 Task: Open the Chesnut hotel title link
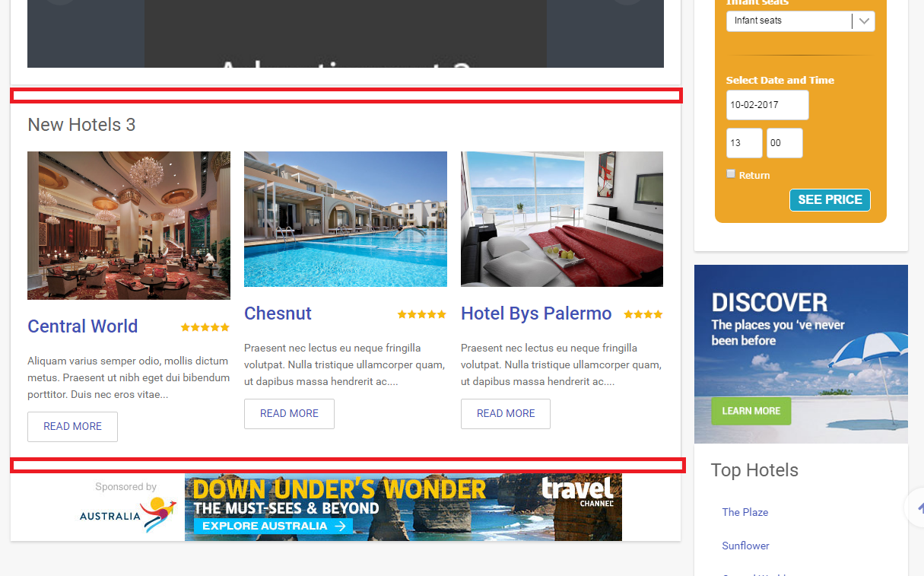(278, 313)
